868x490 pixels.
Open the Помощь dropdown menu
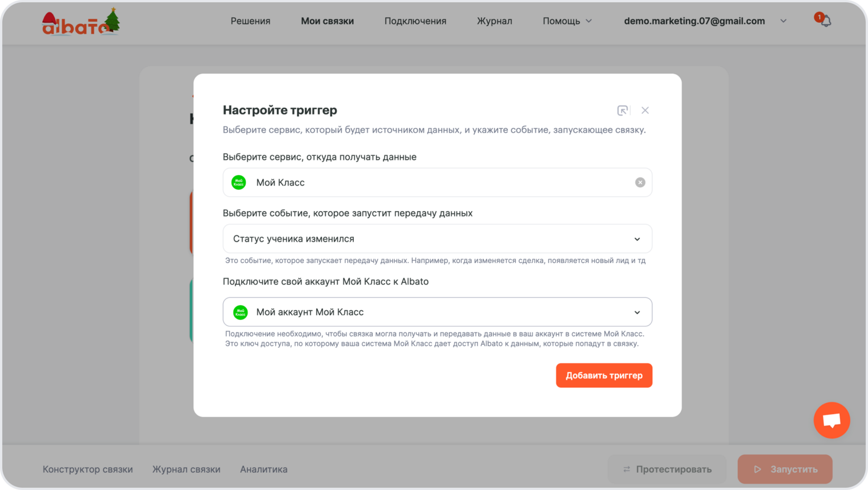coord(567,21)
